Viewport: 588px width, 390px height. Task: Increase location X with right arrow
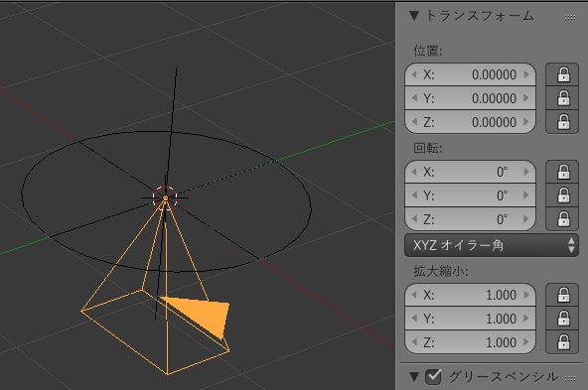(526, 74)
